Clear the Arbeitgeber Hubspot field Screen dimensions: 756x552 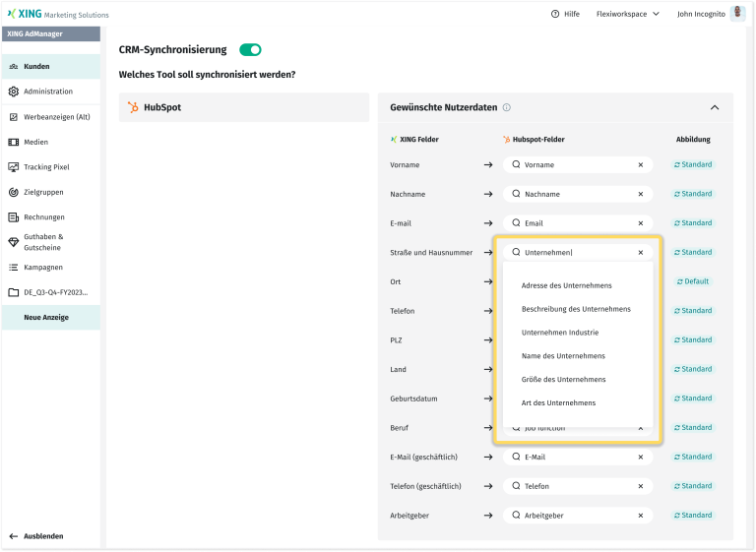[x=641, y=516]
